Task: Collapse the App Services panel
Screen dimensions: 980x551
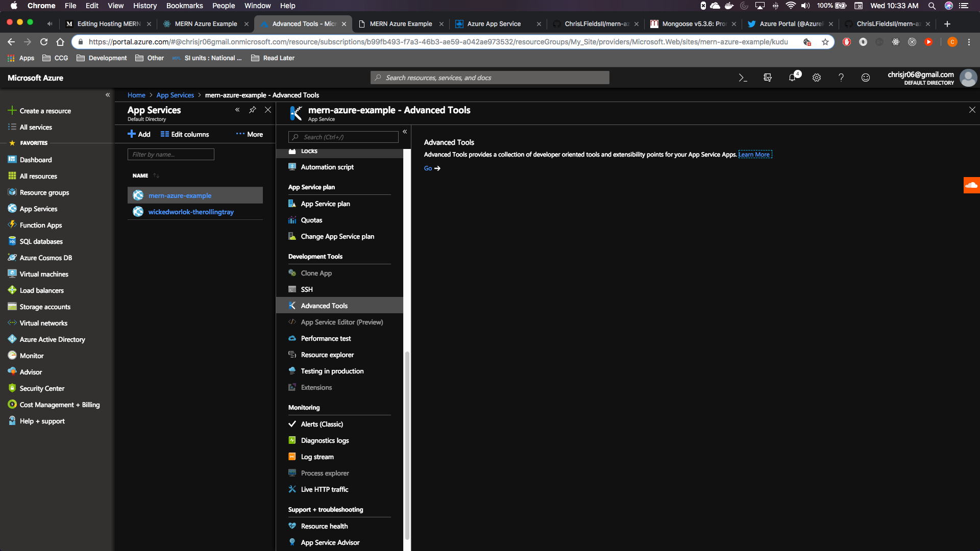Action: click(237, 110)
